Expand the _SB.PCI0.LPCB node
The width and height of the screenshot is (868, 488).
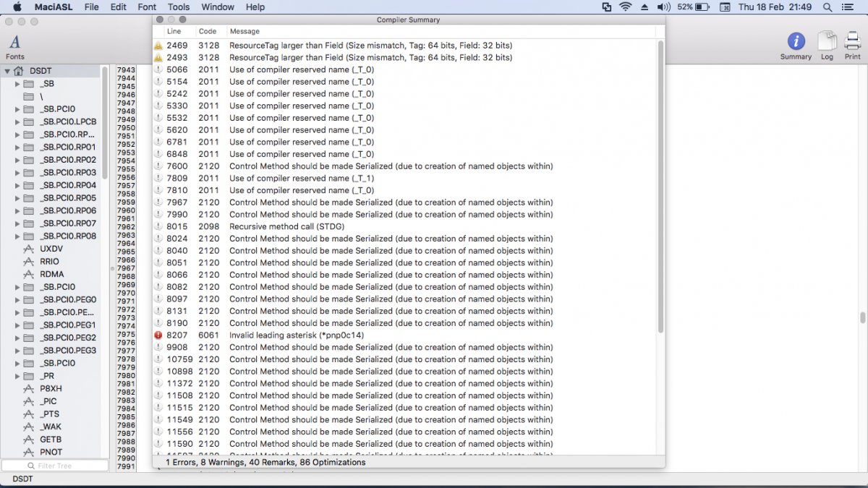[x=17, y=121]
